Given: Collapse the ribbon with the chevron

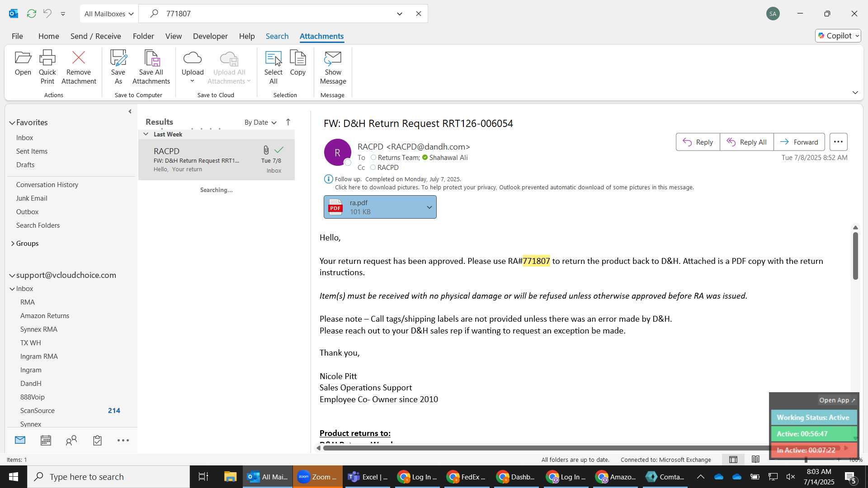Looking at the screenshot, I should (x=855, y=93).
